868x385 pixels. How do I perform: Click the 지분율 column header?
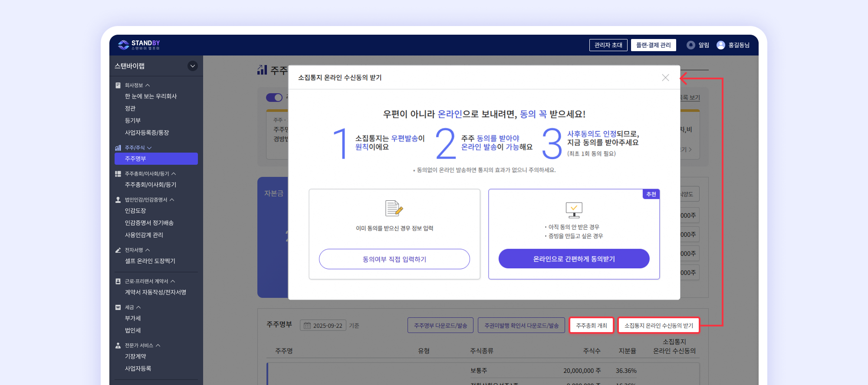[627, 351]
